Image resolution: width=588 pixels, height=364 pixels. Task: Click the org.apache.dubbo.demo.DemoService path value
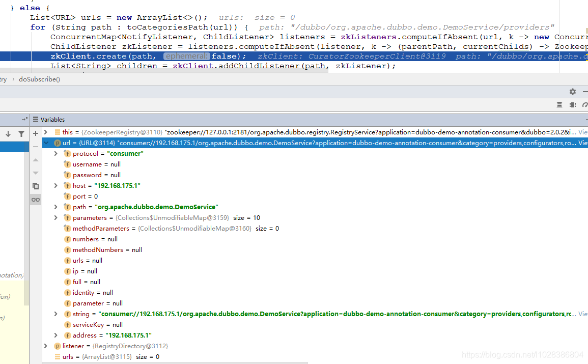(x=156, y=207)
